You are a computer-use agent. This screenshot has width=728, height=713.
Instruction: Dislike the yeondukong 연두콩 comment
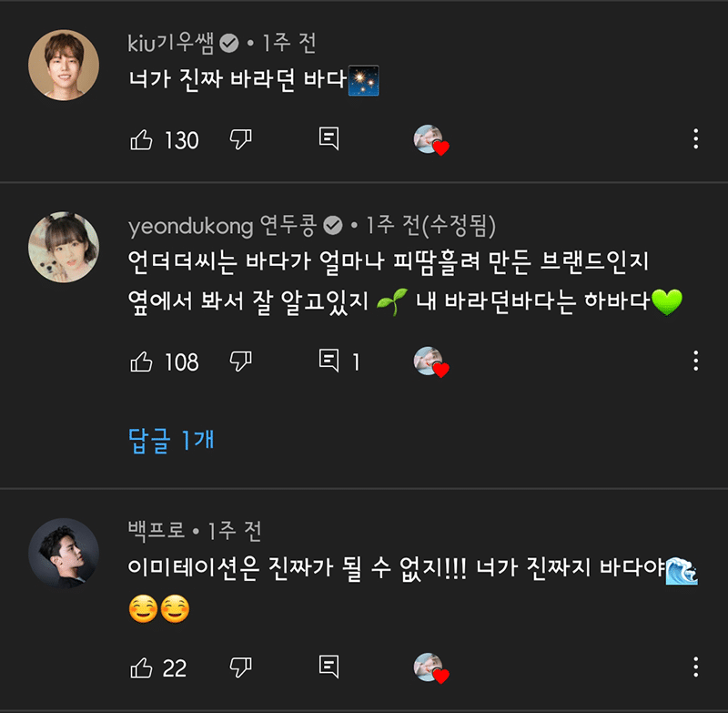click(x=240, y=362)
